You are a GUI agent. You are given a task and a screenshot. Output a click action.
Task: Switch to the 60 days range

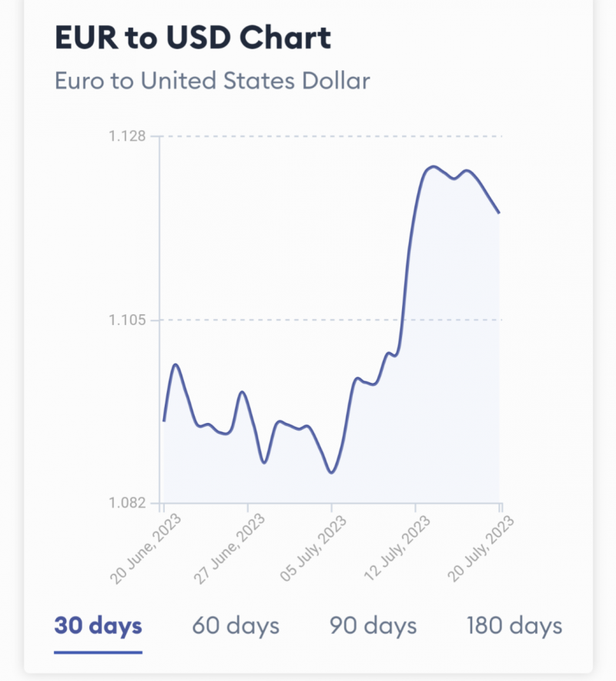235,626
